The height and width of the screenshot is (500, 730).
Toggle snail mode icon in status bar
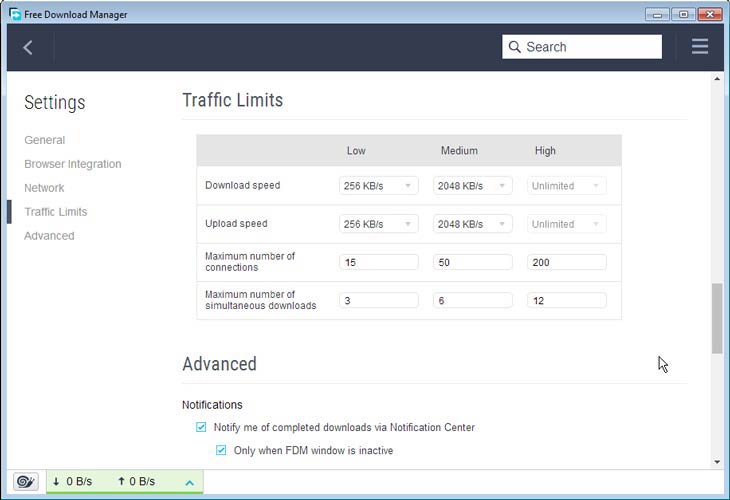point(26,481)
